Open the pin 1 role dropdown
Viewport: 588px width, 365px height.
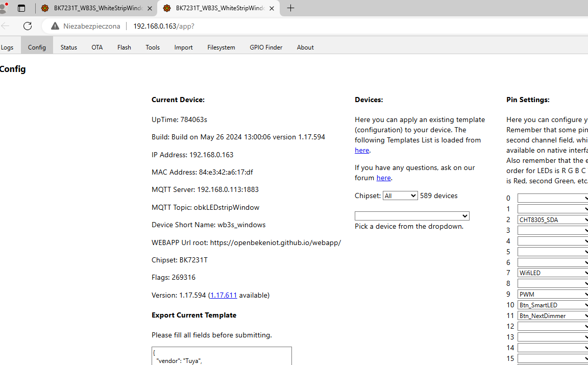(553, 209)
